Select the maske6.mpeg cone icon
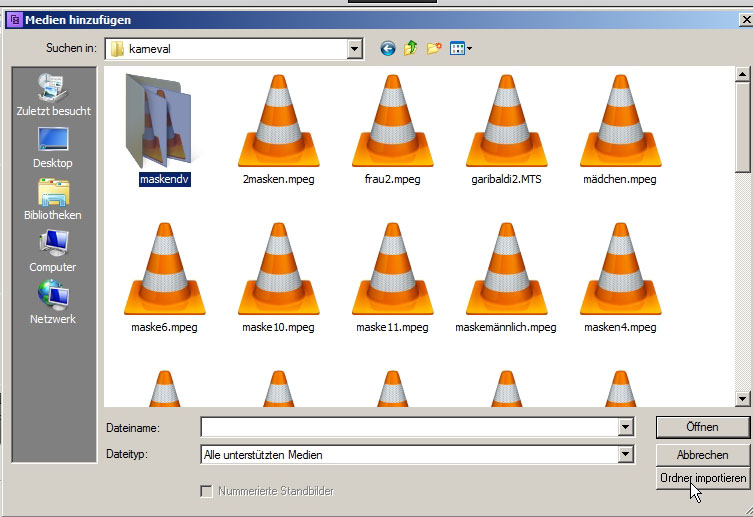The height and width of the screenshot is (517, 753). click(x=165, y=268)
